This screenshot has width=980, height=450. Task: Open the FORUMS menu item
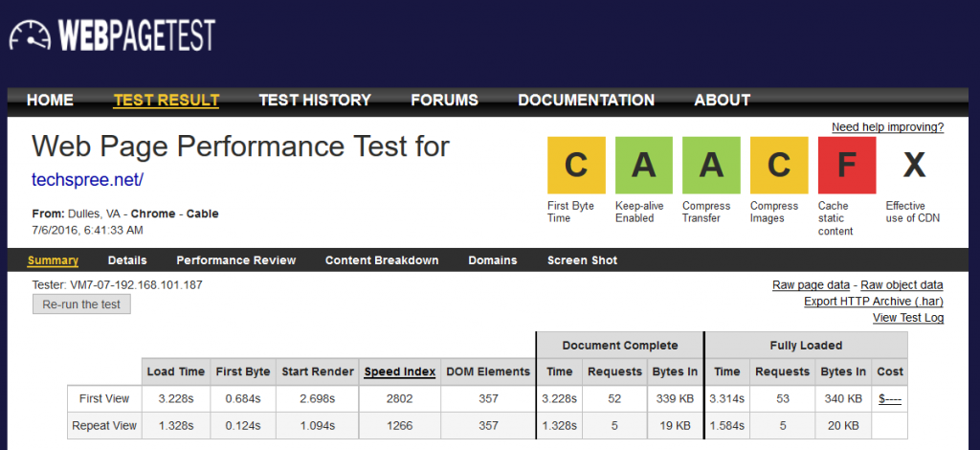pos(444,100)
